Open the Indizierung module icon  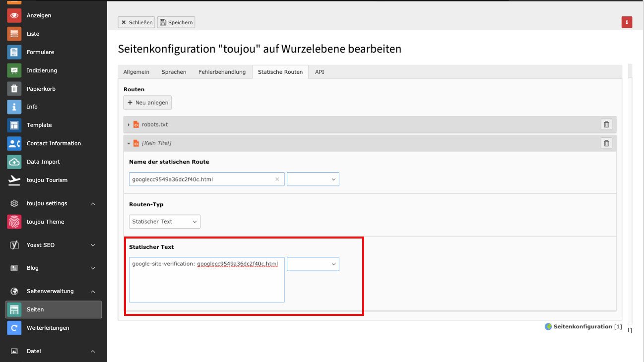tap(14, 70)
